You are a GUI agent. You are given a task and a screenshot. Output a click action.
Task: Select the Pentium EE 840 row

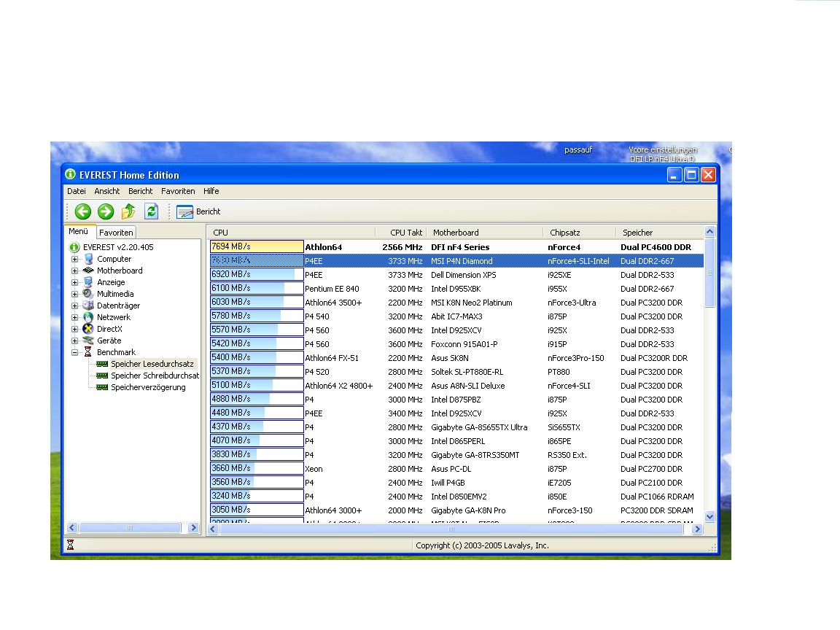pos(456,289)
